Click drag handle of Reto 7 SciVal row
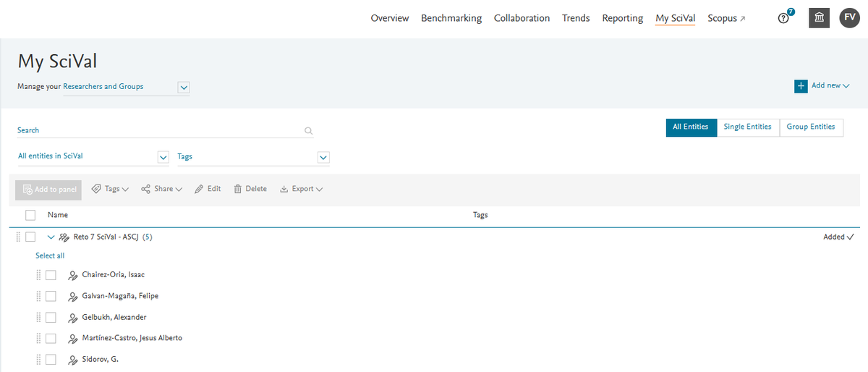This screenshot has width=868, height=372. (19, 237)
